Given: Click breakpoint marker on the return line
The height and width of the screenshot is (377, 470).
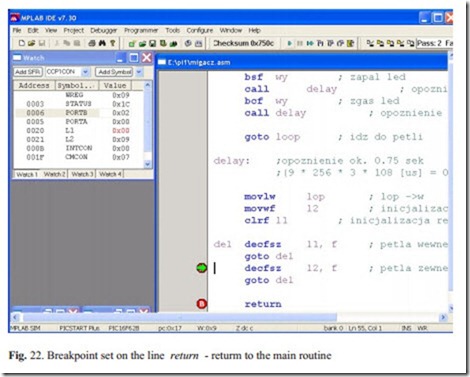Looking at the screenshot, I should (201, 304).
